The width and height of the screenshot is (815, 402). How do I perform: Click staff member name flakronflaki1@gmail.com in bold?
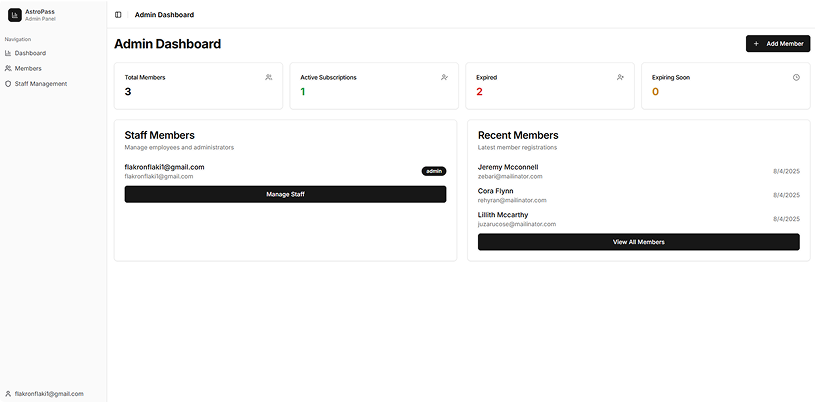pos(164,167)
